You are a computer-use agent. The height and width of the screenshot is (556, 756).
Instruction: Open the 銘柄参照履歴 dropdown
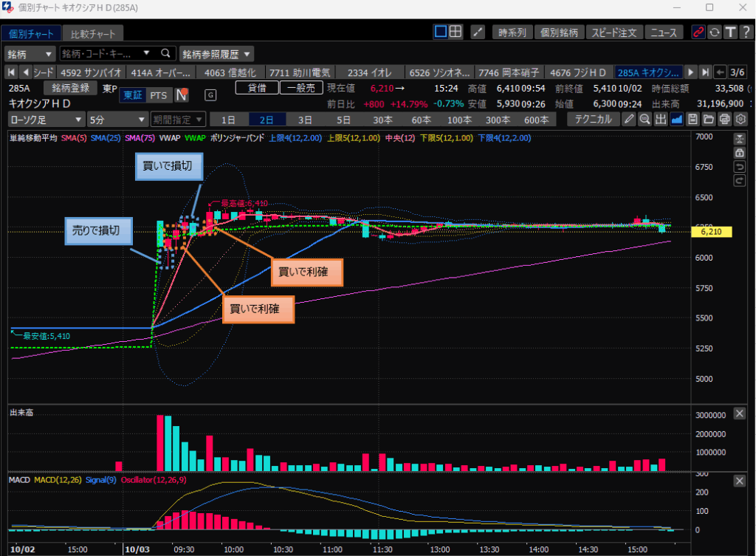click(x=217, y=54)
